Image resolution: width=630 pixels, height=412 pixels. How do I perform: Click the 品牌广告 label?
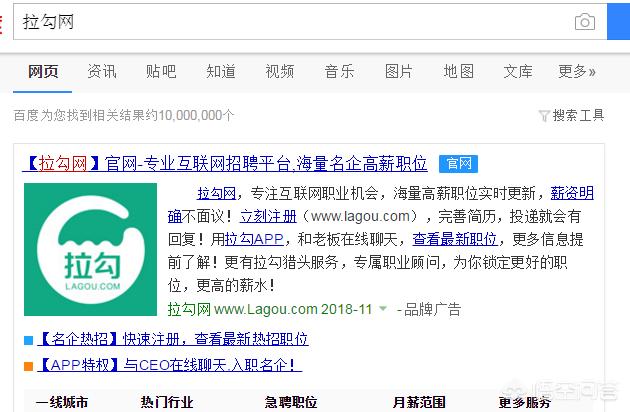432,309
